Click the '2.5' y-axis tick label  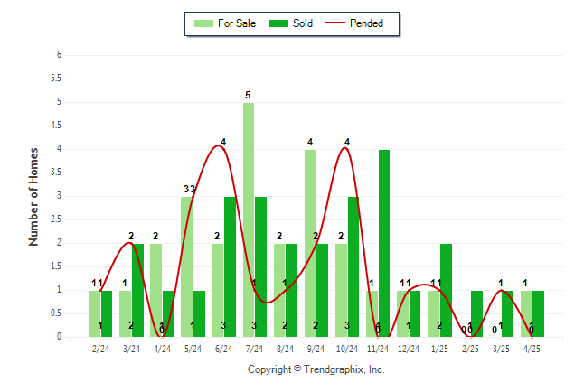tap(56, 219)
